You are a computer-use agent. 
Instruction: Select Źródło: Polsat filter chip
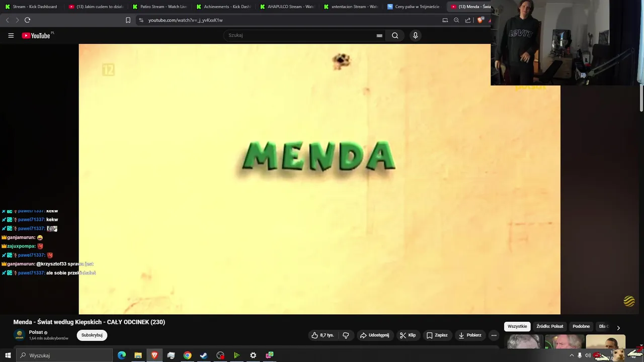[550, 327]
